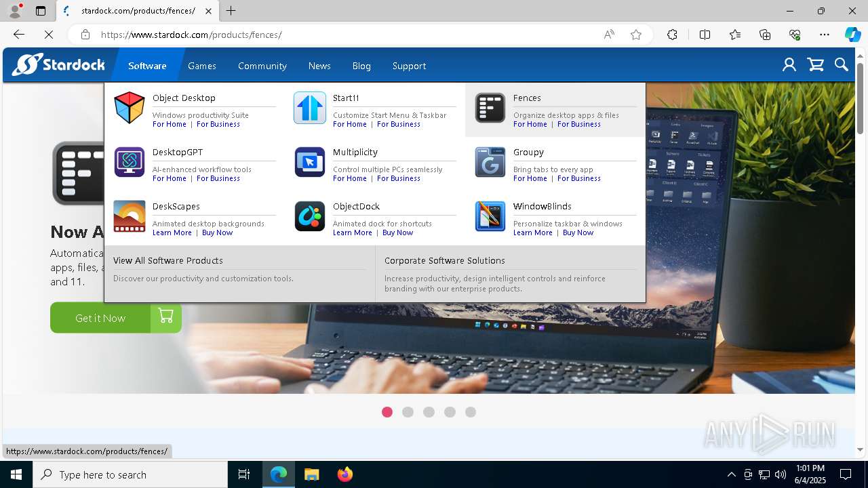Screen dimensions: 868x488
Task: Toggle Read aloud icon in address bar
Action: coord(609,35)
